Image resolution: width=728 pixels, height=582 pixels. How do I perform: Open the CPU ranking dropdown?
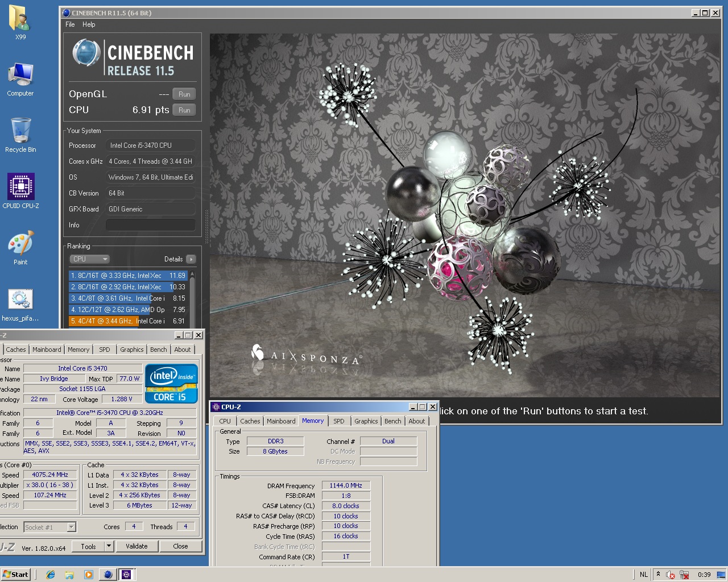pyautogui.click(x=89, y=259)
